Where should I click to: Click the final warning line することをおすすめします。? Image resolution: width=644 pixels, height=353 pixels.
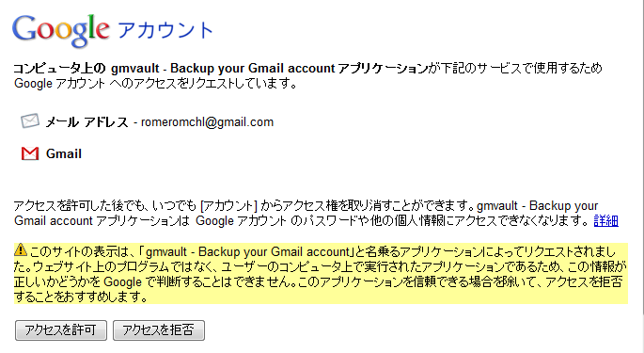pyautogui.click(x=81, y=297)
